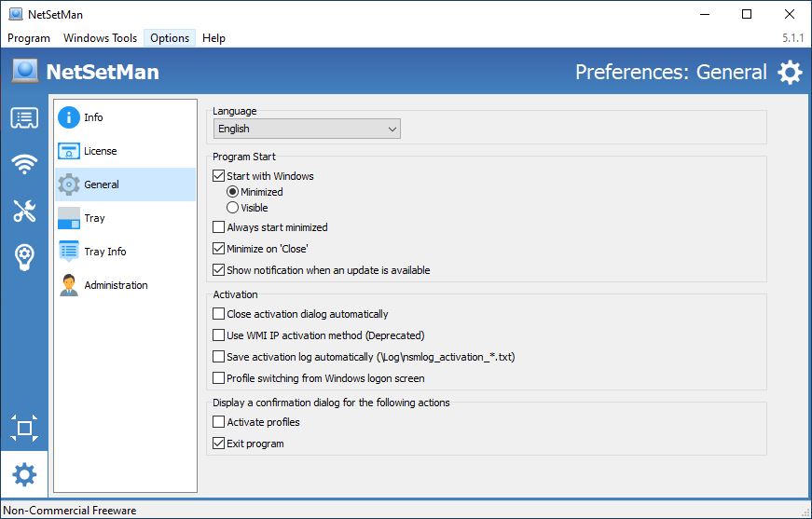Untick Start with Windows checkbox
The width and height of the screenshot is (812, 519).
point(218,176)
